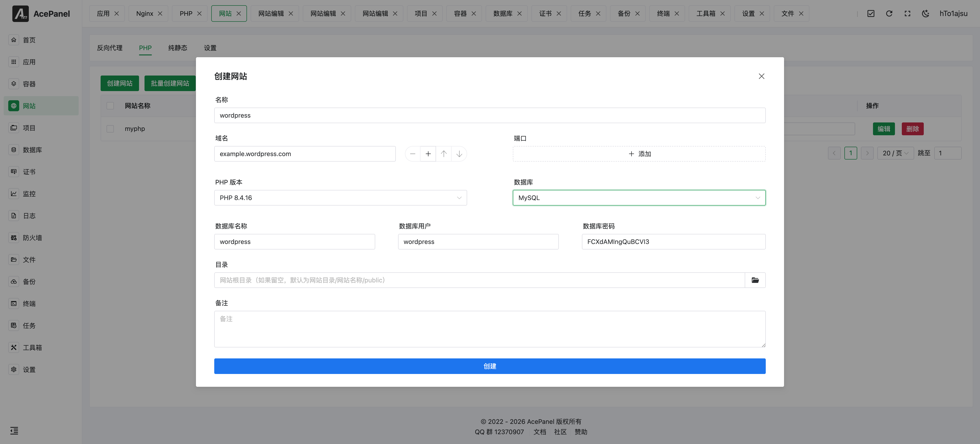The image size is (980, 444).
Task: Open the Nginx tab at the top
Action: click(145, 13)
